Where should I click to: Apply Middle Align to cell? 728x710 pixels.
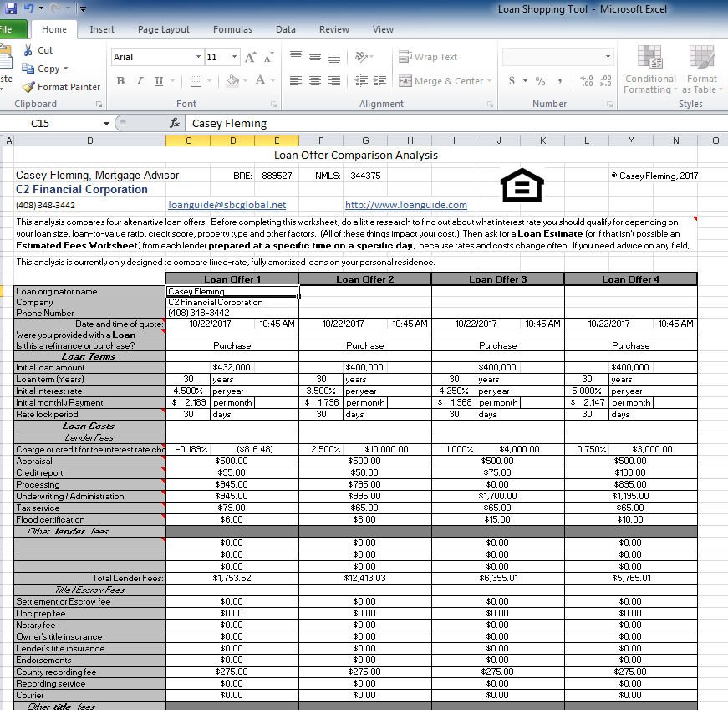[315, 57]
